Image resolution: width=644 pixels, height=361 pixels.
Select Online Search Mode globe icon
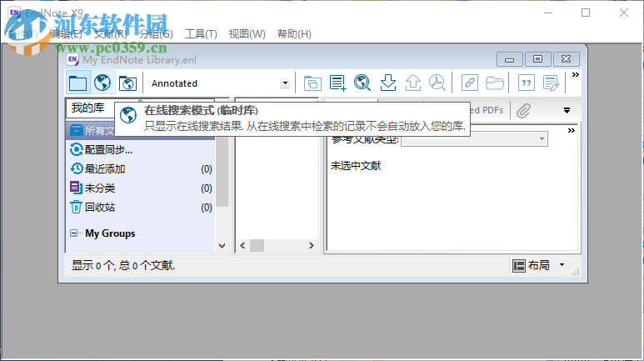[102, 83]
